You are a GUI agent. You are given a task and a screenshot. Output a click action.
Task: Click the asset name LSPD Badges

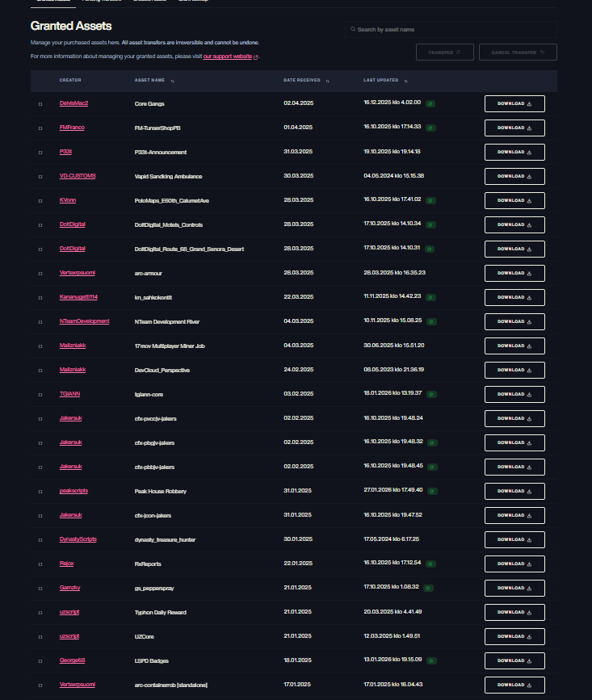(x=152, y=661)
